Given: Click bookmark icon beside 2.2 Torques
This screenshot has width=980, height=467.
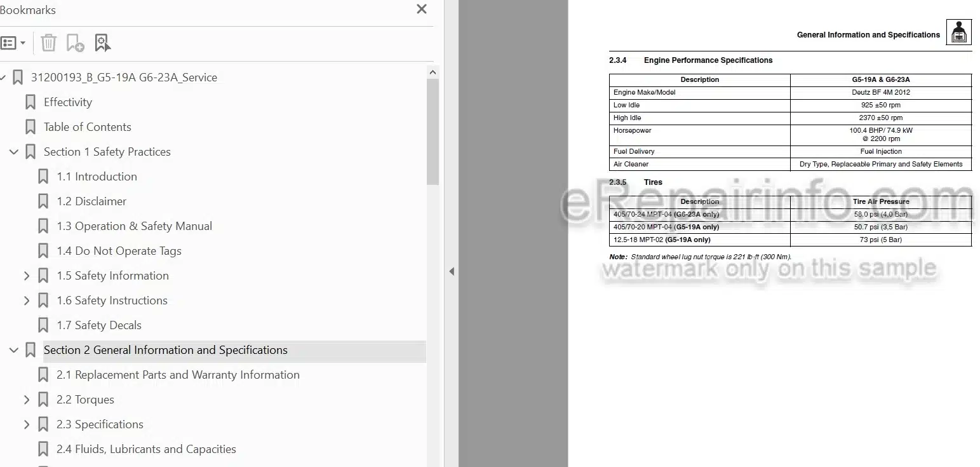Looking at the screenshot, I should point(43,400).
